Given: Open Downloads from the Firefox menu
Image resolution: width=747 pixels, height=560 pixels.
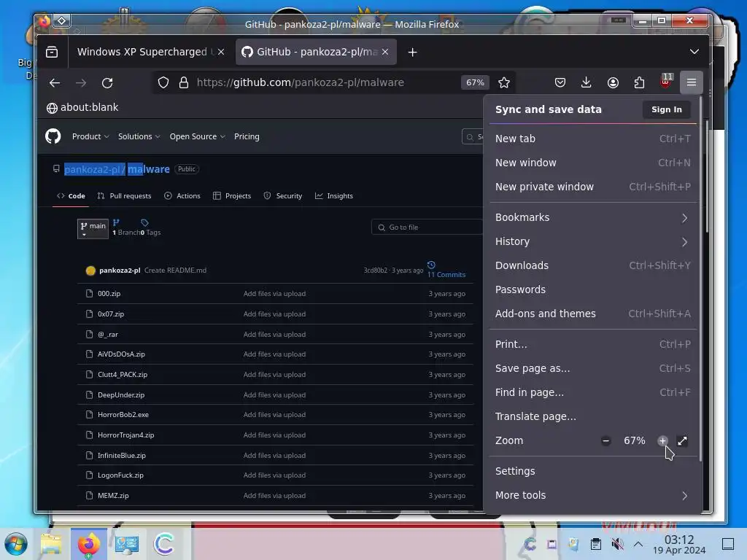Looking at the screenshot, I should pyautogui.click(x=592, y=265).
